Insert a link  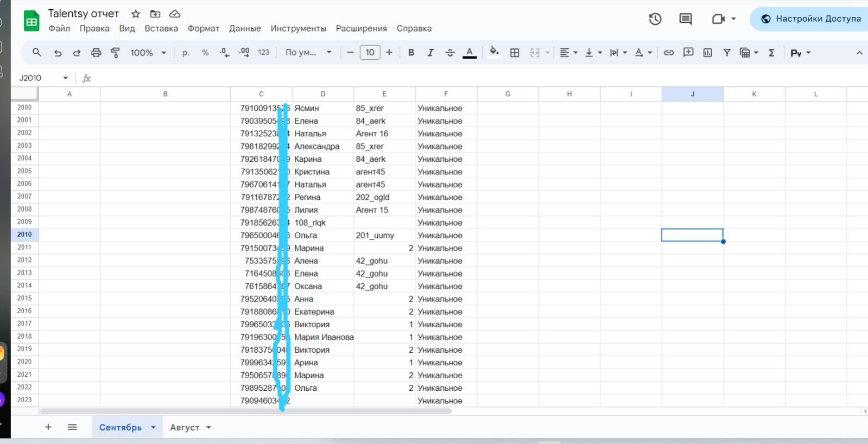(x=669, y=53)
